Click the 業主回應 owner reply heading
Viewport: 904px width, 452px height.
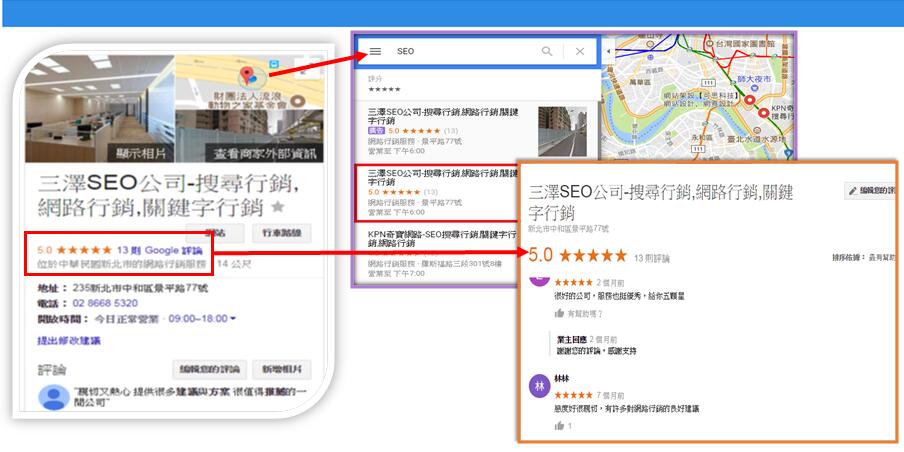[x=572, y=340]
